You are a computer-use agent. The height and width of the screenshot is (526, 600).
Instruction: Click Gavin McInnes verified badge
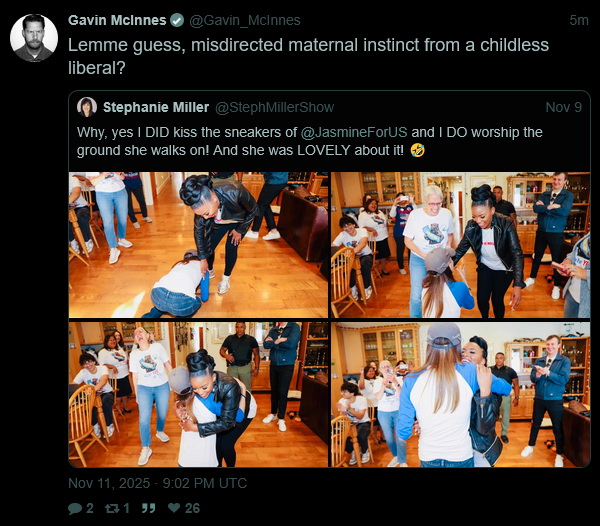point(177,20)
